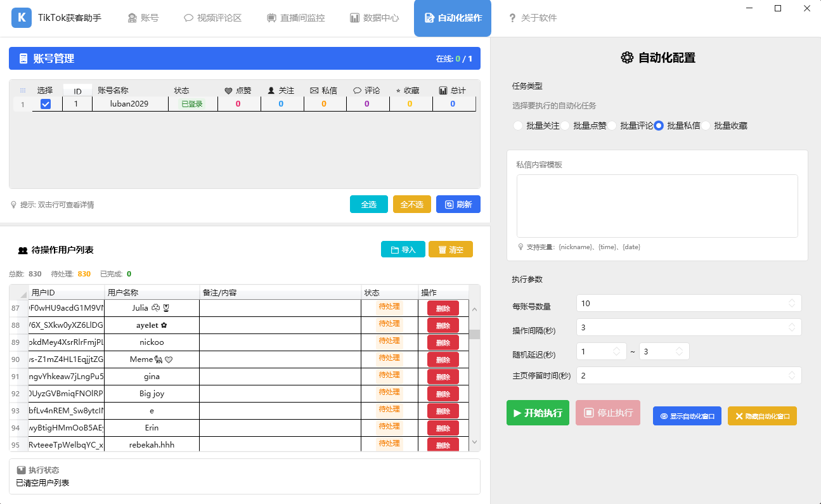Go to the 数据中心 tab
821x504 pixels.
tap(375, 18)
